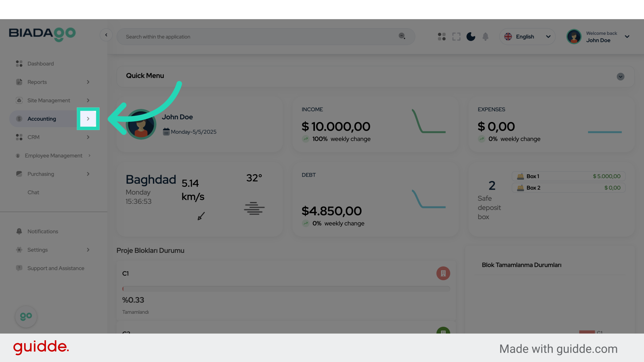The height and width of the screenshot is (362, 644).
Task: Open the notification bell in header
Action: pos(485,37)
